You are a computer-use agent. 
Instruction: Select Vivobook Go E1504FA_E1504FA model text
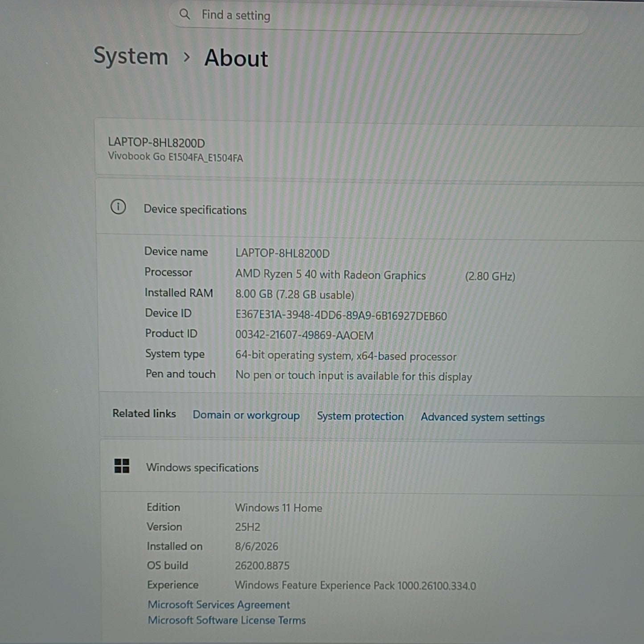pos(176,157)
